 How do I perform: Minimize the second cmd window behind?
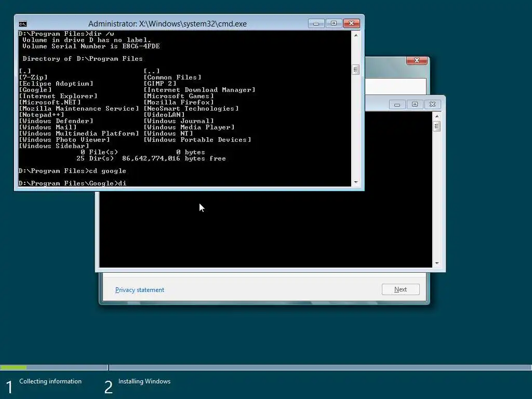click(397, 104)
